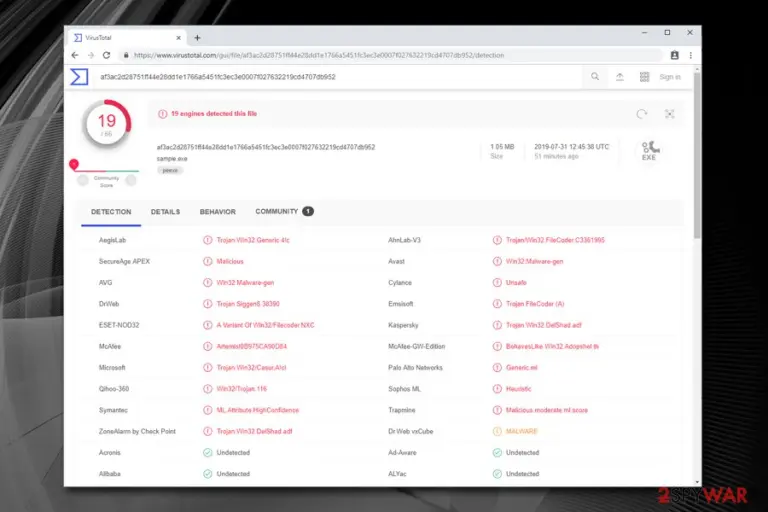
Task: Click the Sign in link
Action: click(670, 77)
